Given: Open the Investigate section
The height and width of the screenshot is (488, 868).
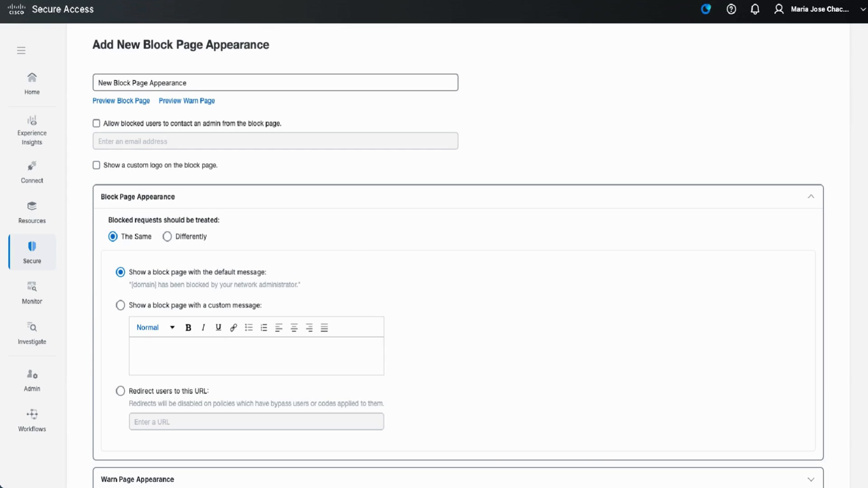Looking at the screenshot, I should (32, 333).
